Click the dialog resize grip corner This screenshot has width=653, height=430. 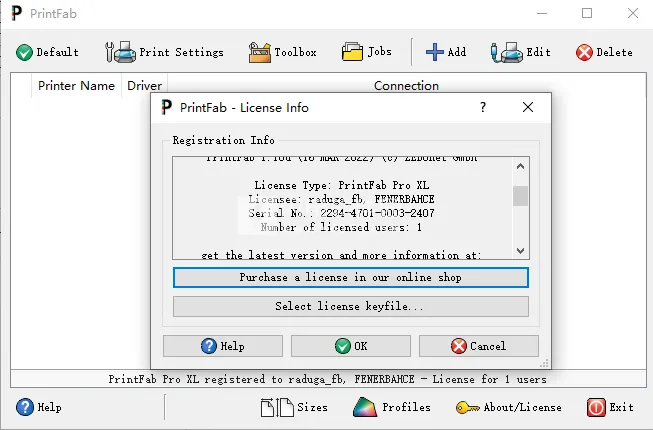[x=544, y=363]
